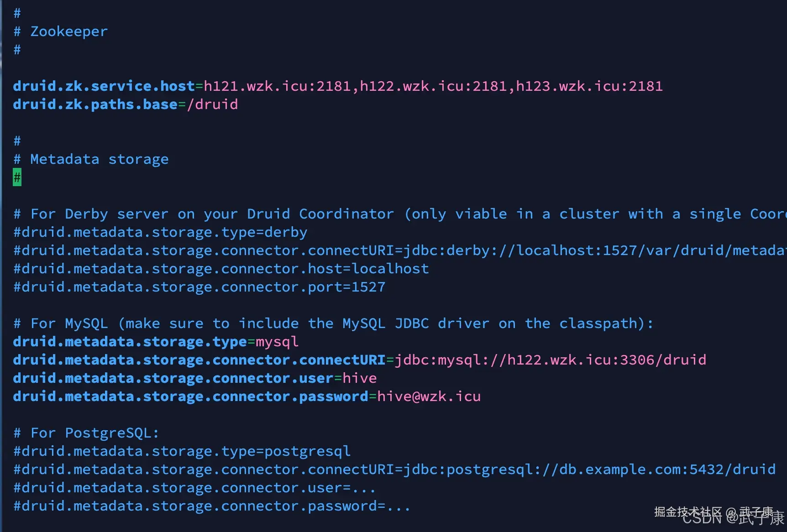This screenshot has width=787, height=532.
Task: Click the jdbc:postgresql connectURI commented line
Action: point(394,469)
